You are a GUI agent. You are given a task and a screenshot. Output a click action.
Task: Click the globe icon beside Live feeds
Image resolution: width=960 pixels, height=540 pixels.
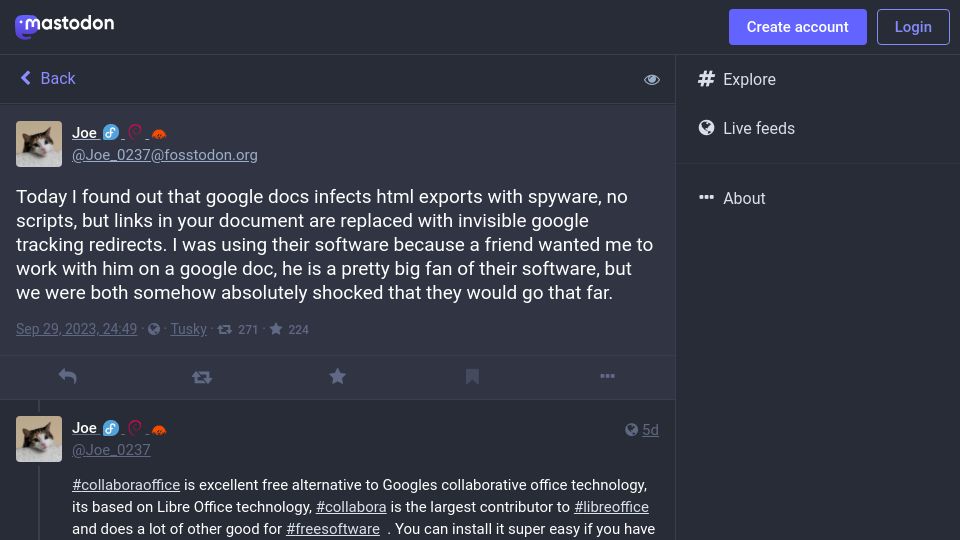coord(706,127)
